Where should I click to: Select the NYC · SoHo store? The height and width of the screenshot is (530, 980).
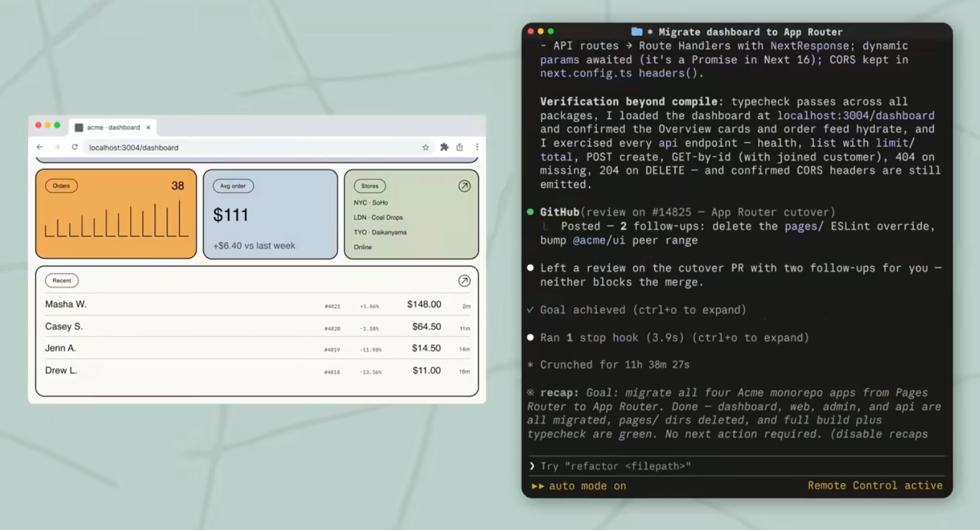click(x=371, y=202)
